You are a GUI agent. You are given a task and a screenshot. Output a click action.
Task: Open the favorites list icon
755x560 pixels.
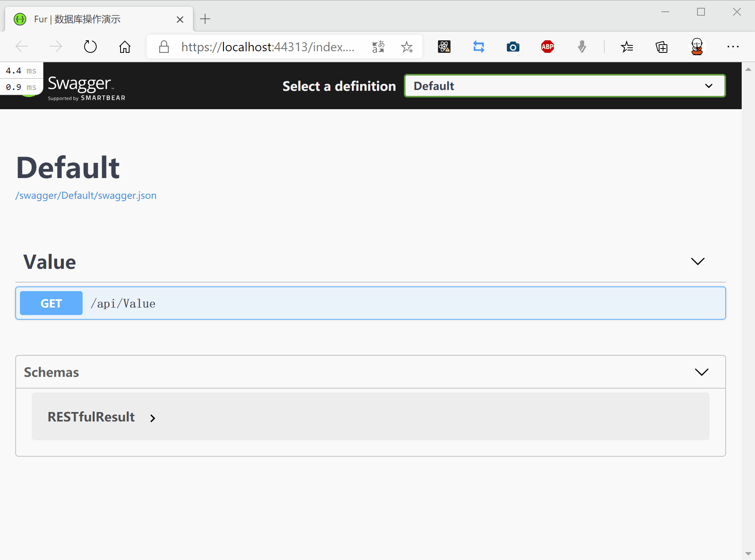pyautogui.click(x=627, y=47)
